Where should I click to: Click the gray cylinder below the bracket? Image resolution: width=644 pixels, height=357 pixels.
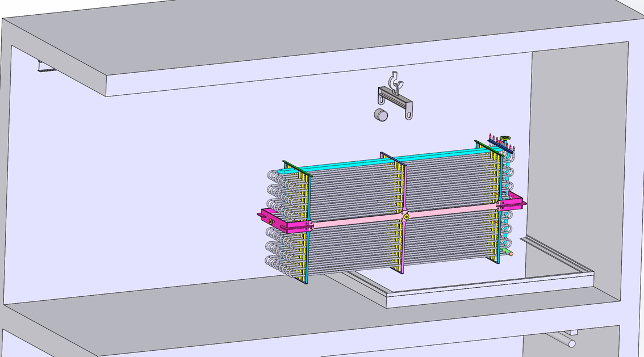point(381,115)
